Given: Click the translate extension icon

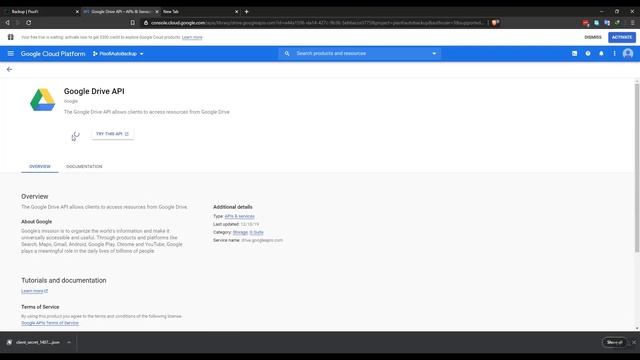Looking at the screenshot, I should 607,23.
